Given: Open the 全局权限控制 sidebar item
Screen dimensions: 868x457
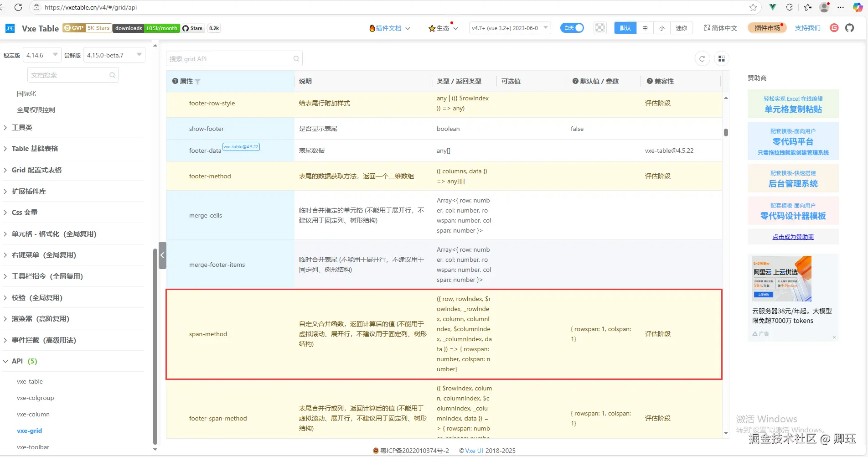Looking at the screenshot, I should (36, 110).
